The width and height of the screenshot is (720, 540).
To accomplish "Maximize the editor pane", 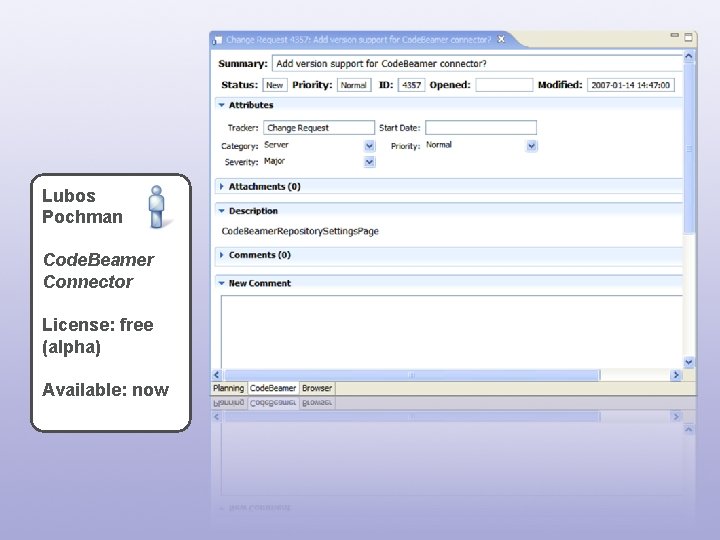I will point(688,37).
